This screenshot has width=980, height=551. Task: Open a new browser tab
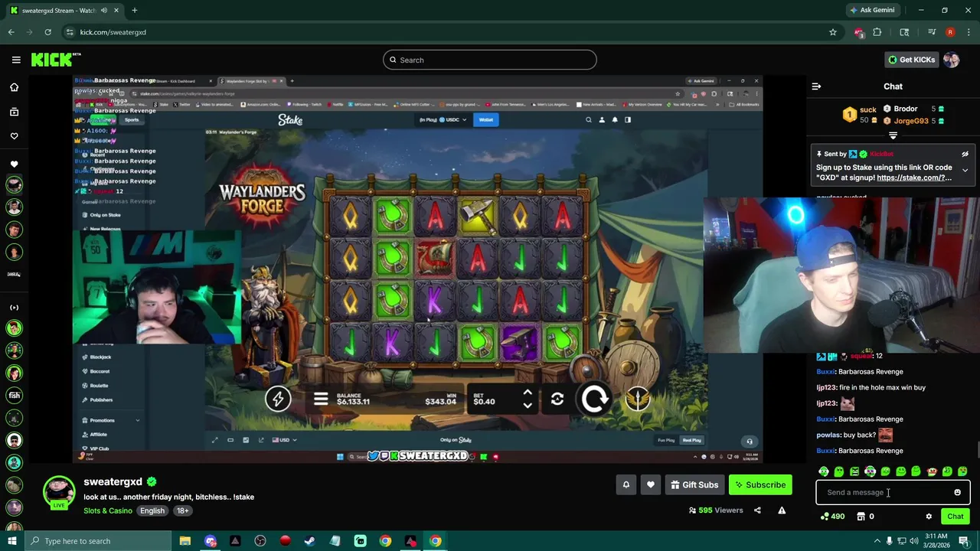[x=134, y=11]
